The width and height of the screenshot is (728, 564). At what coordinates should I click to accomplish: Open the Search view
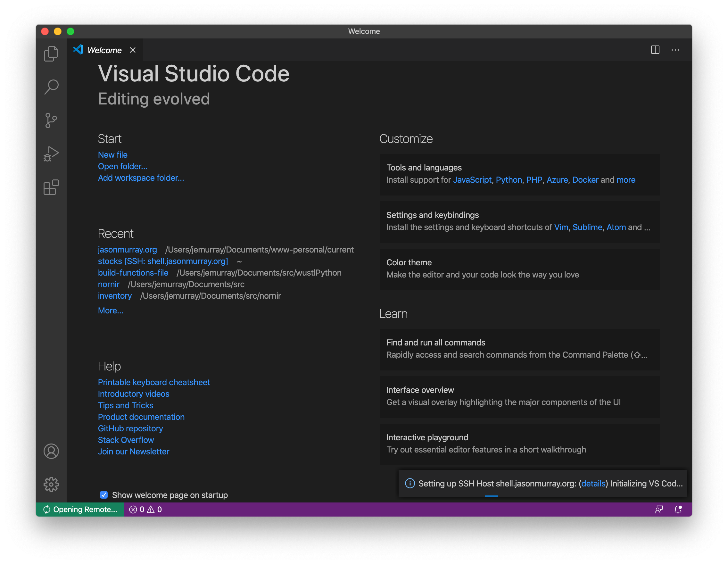point(51,87)
